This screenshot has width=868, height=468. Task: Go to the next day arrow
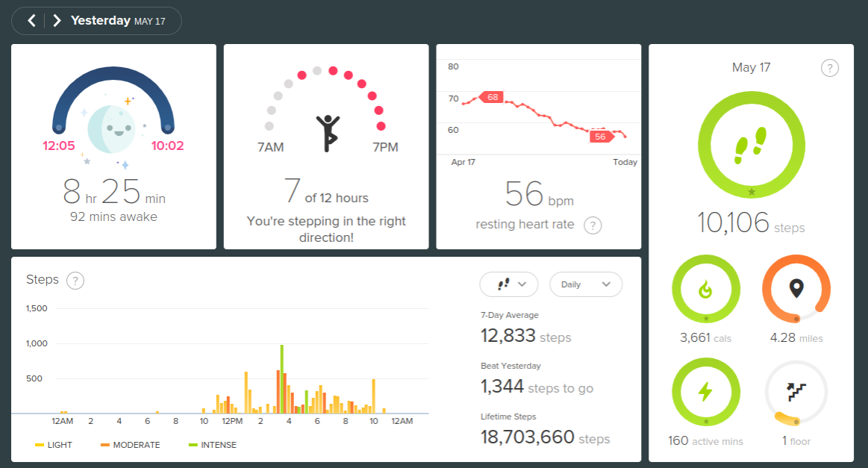pos(56,21)
